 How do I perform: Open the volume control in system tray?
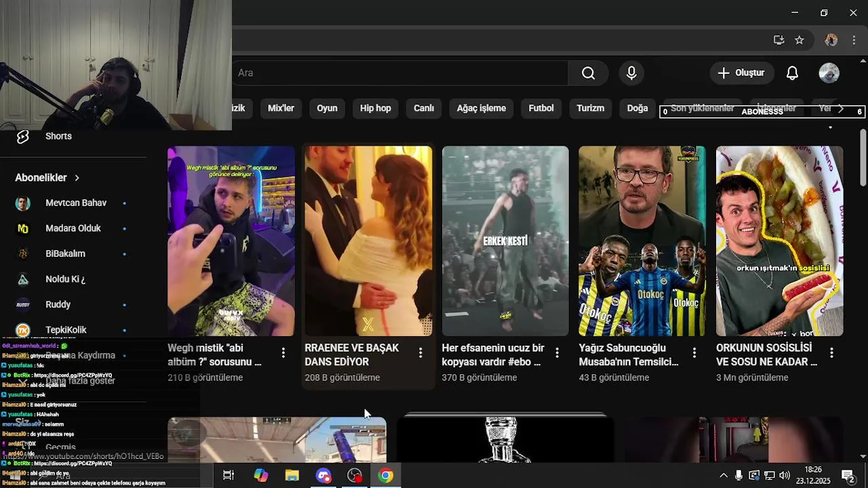tap(785, 476)
